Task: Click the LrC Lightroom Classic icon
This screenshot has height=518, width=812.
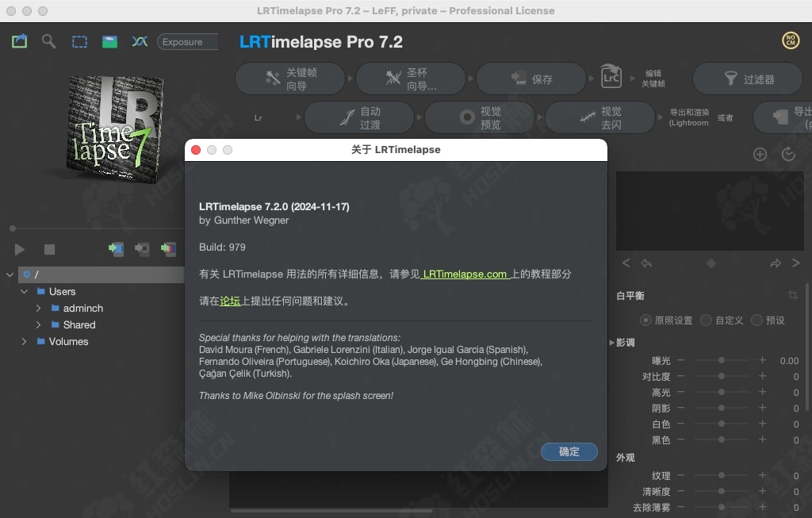Action: click(x=611, y=77)
